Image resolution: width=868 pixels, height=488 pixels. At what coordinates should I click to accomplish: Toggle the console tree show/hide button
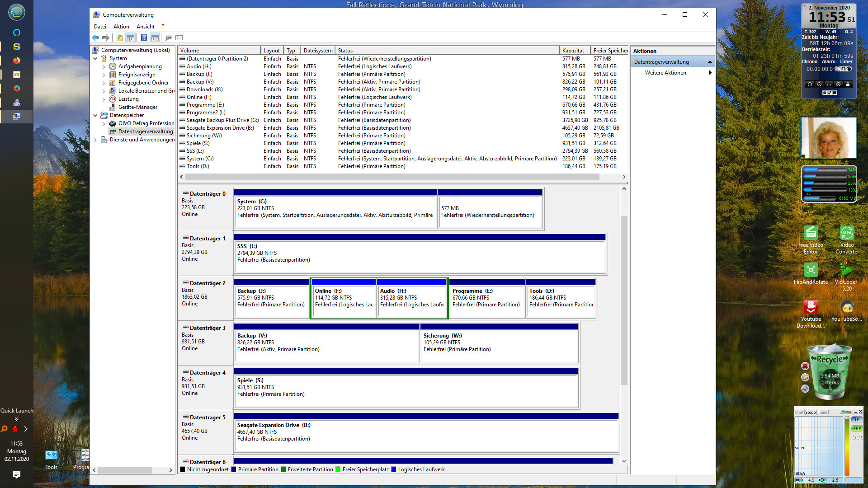pos(131,38)
